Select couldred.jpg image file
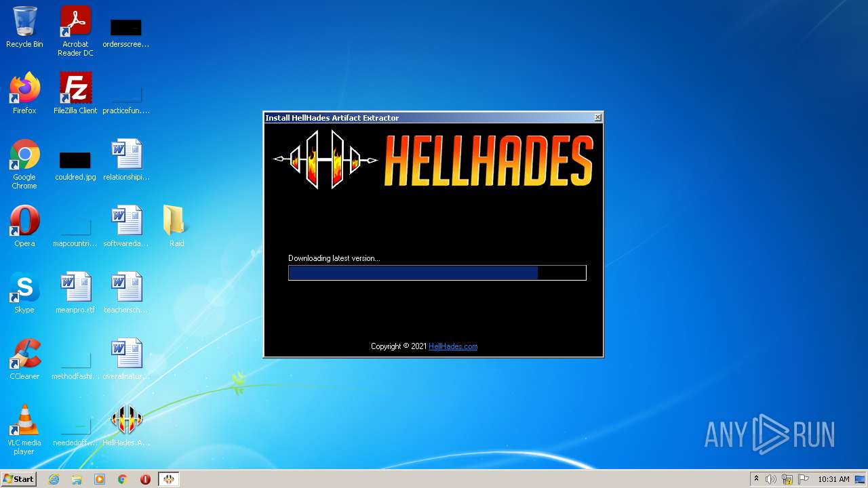Image resolution: width=868 pixels, height=488 pixels. [x=75, y=165]
